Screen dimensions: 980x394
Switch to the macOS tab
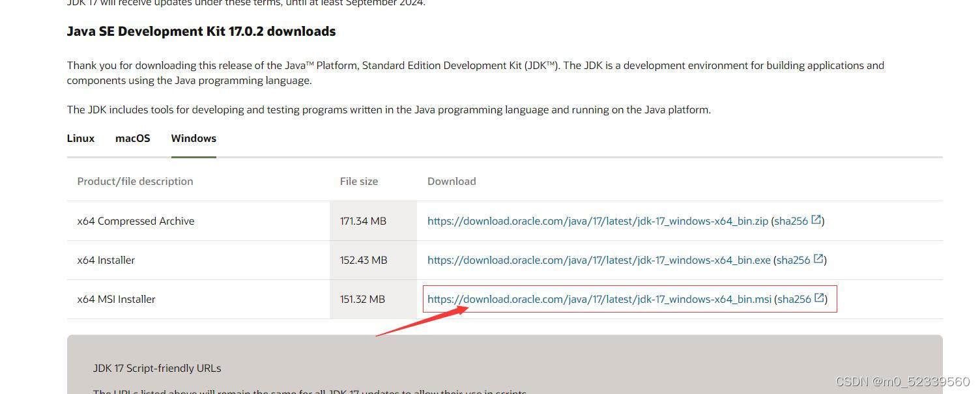(132, 138)
